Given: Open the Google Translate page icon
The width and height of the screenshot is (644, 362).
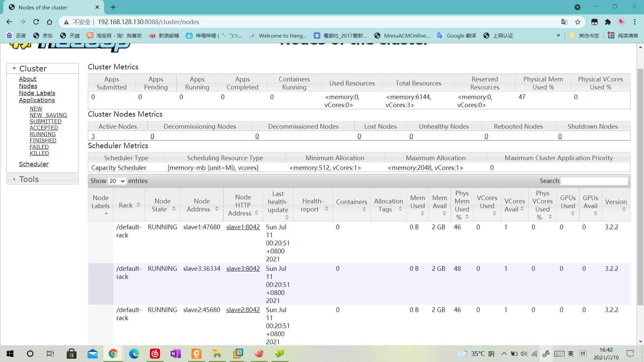Looking at the screenshot, I should pyautogui.click(x=564, y=22).
